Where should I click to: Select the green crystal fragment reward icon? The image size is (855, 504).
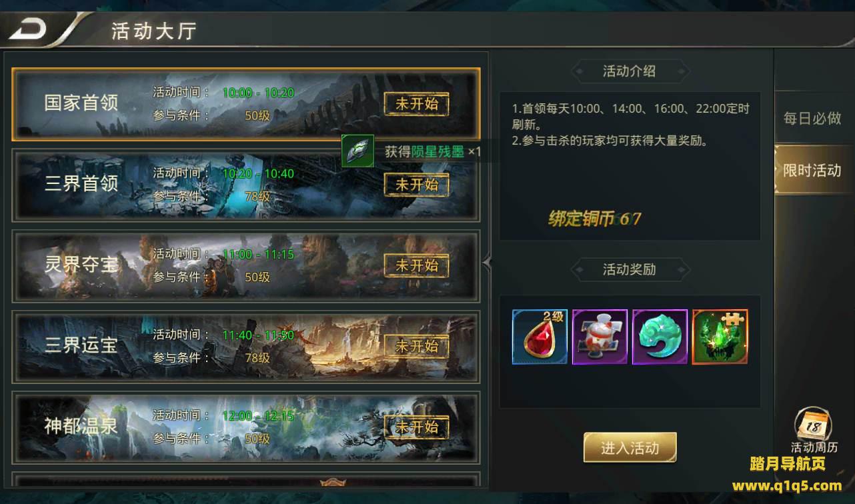pyautogui.click(x=720, y=337)
